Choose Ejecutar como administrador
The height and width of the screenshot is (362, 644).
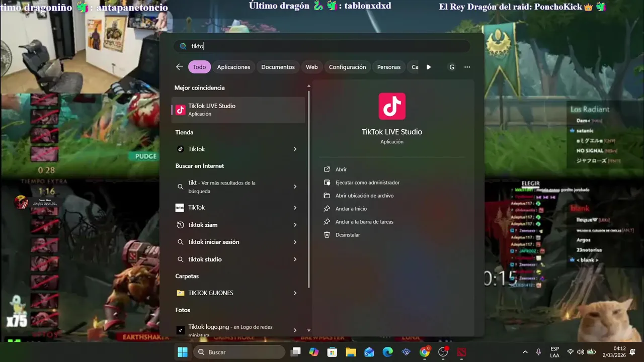tap(367, 183)
